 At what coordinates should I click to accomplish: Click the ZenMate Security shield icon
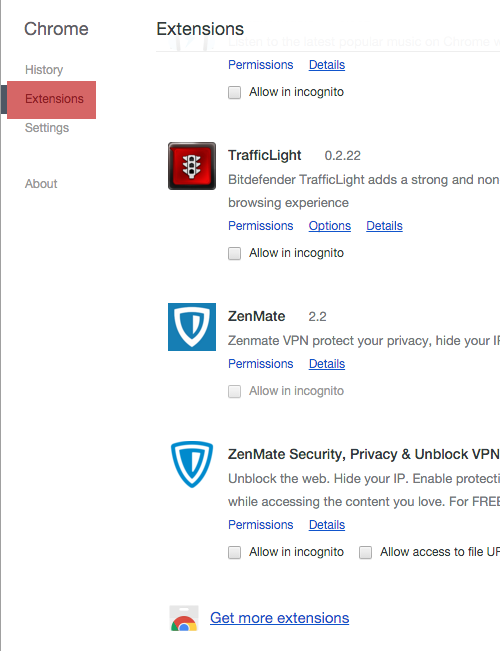pos(192,464)
